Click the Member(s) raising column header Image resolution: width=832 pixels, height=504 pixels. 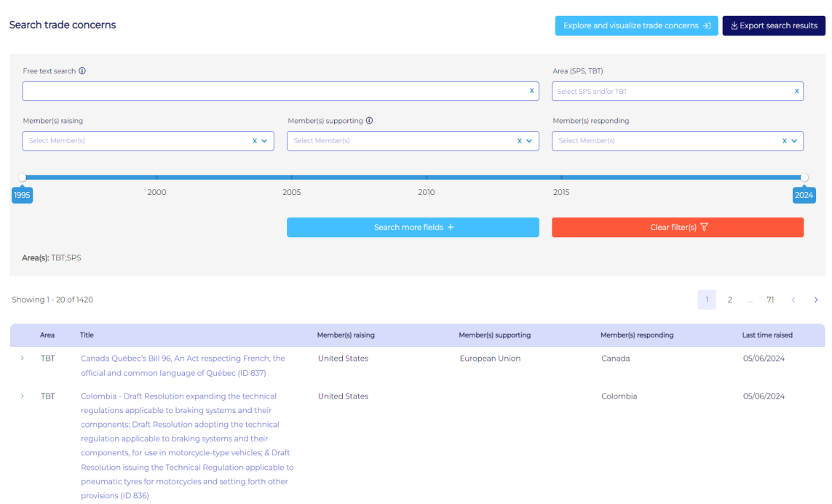346,335
